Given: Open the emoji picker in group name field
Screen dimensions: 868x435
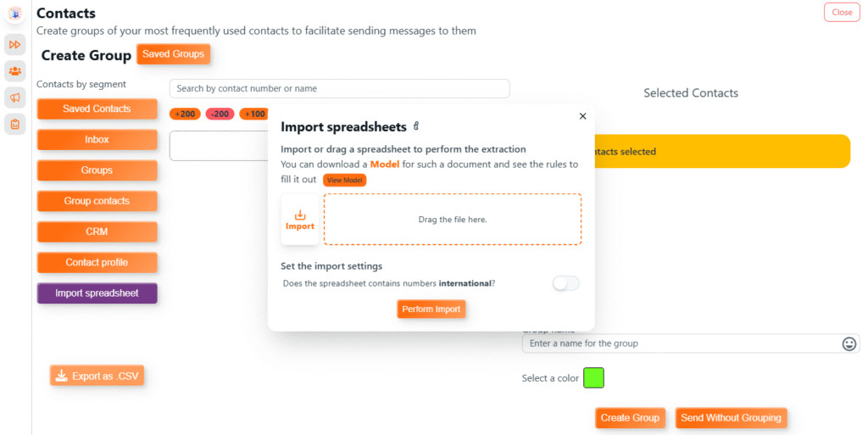Looking at the screenshot, I should click(x=849, y=343).
